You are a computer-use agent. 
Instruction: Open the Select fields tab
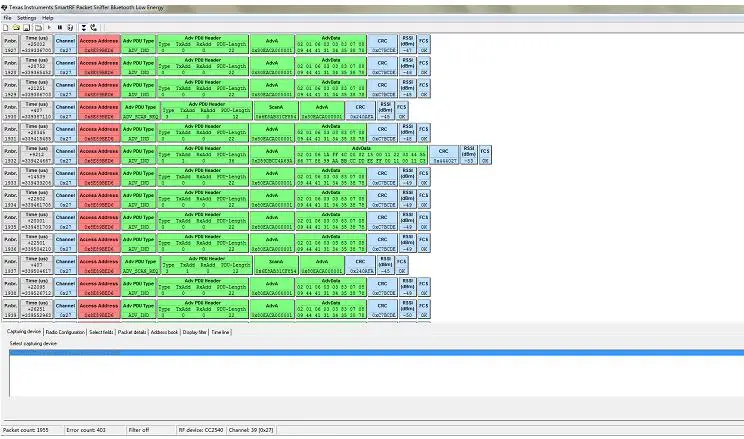[x=101, y=332]
